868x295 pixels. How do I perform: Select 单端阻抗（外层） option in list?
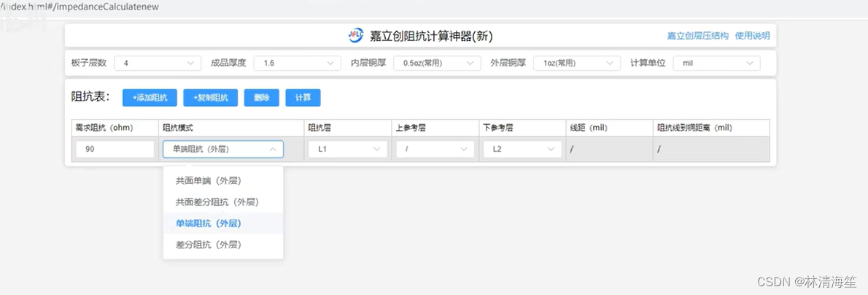point(223,223)
